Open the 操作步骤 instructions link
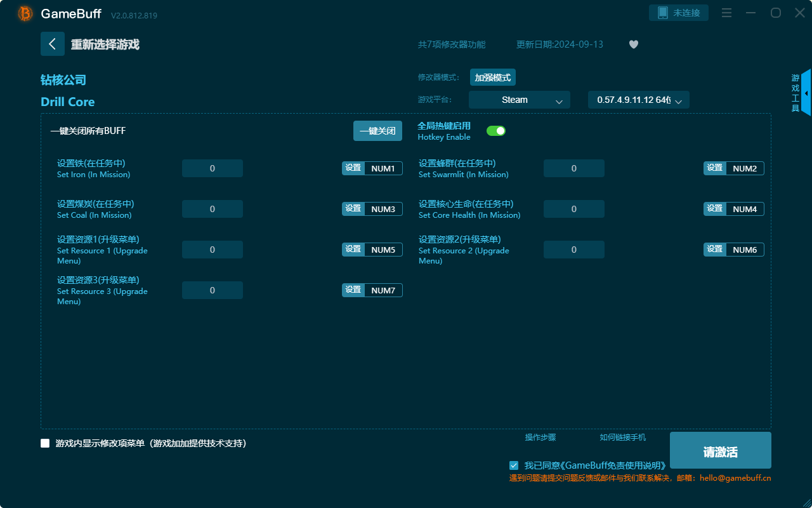This screenshot has width=812, height=508. (540, 438)
